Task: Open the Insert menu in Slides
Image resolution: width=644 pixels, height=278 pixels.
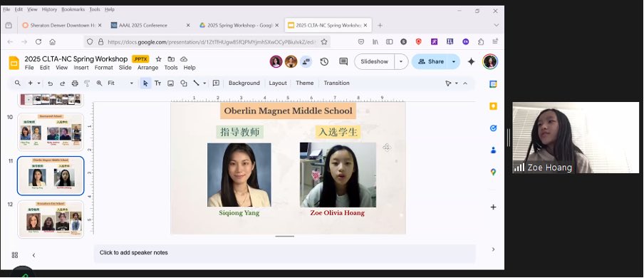Action: point(81,68)
